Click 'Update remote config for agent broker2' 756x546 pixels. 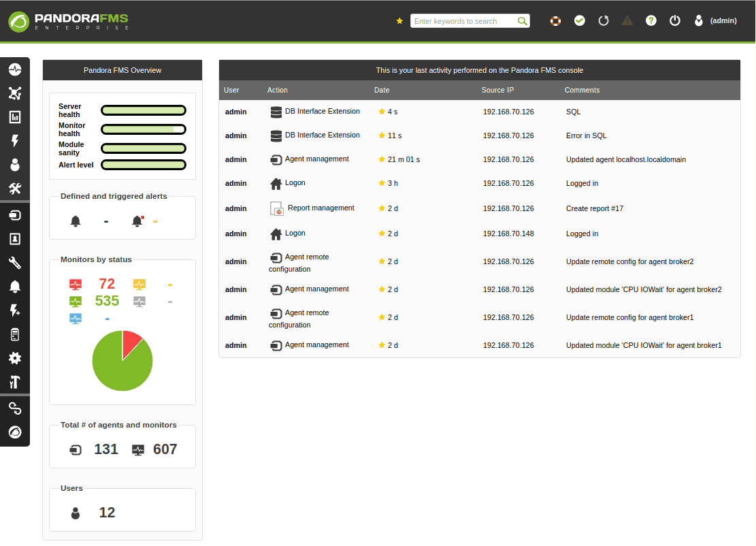coord(629,262)
